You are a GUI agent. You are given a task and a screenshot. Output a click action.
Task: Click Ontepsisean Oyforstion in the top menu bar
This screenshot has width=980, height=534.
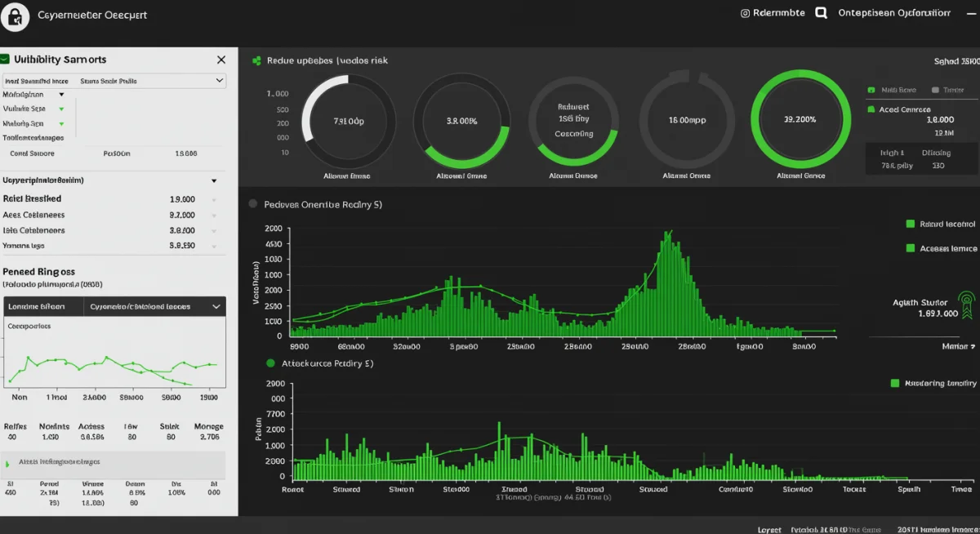893,12
